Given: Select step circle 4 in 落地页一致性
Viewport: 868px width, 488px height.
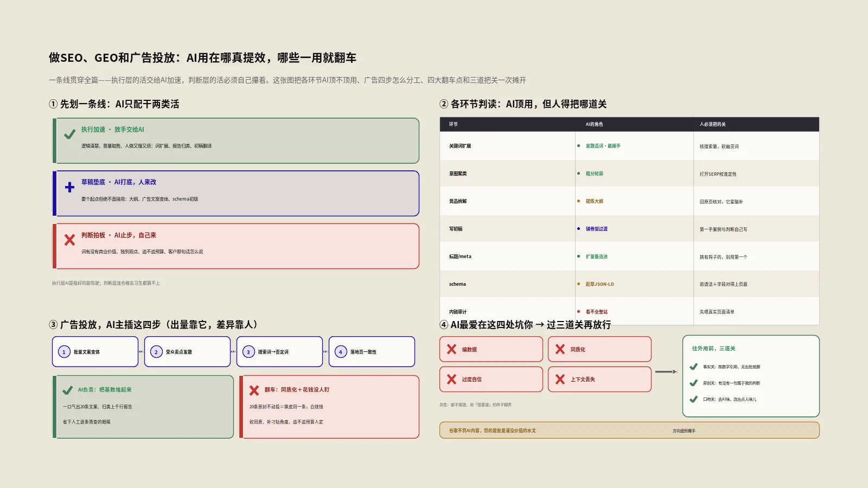Looking at the screenshot, I should coord(341,352).
